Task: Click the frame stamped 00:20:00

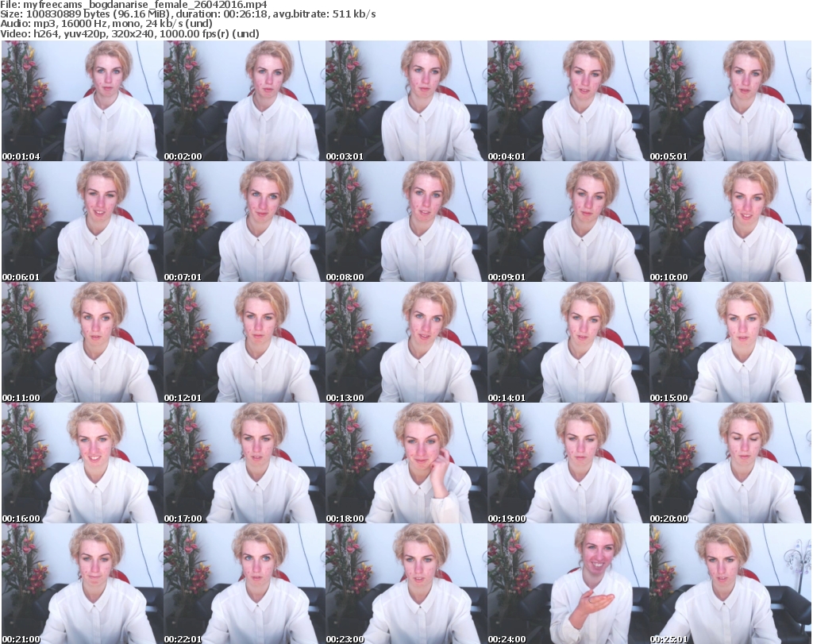Action: 730,463
